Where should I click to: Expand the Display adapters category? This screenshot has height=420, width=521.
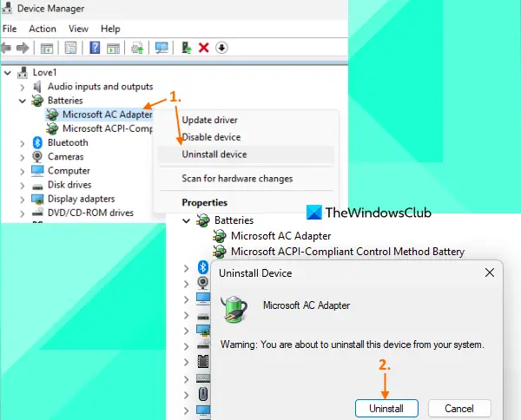tap(23, 200)
